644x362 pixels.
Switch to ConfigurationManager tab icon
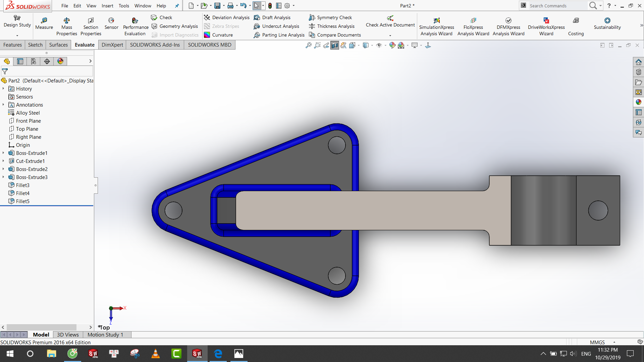[x=34, y=61]
